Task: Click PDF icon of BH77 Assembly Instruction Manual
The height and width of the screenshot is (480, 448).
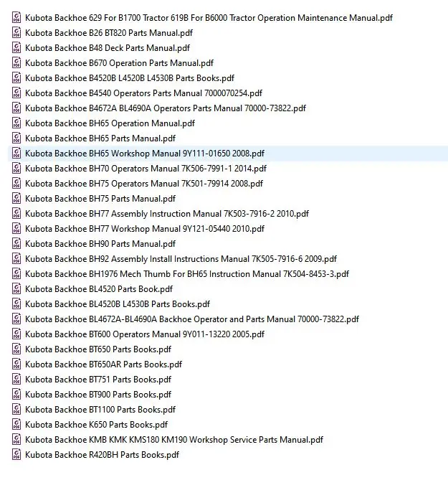Action: [x=16, y=214]
